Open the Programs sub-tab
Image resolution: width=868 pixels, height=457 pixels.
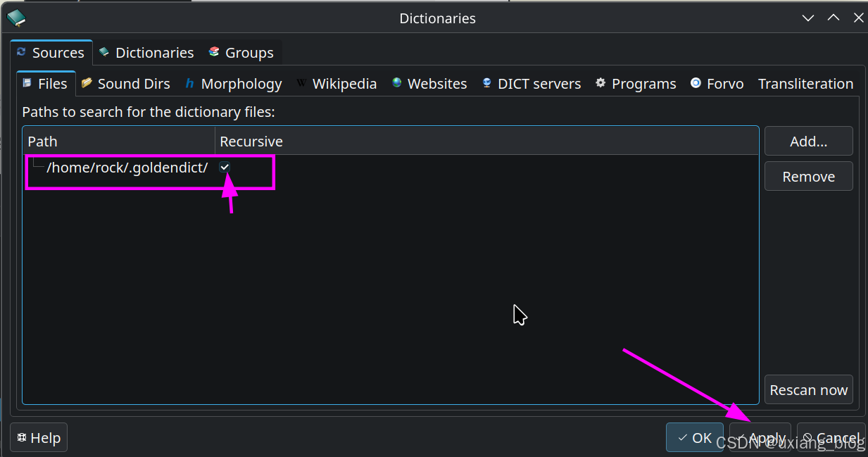tap(636, 84)
